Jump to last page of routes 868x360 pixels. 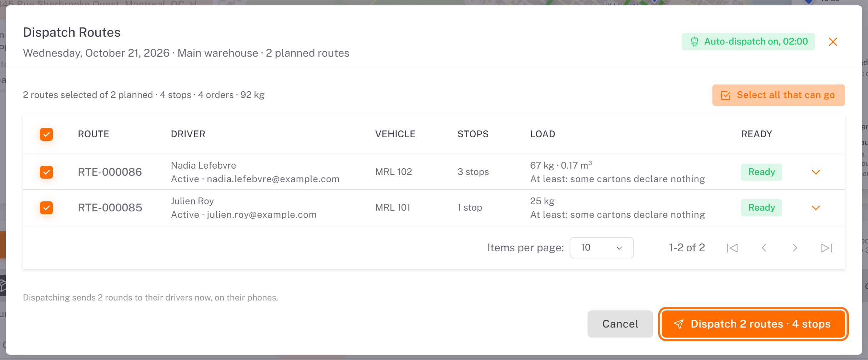827,248
